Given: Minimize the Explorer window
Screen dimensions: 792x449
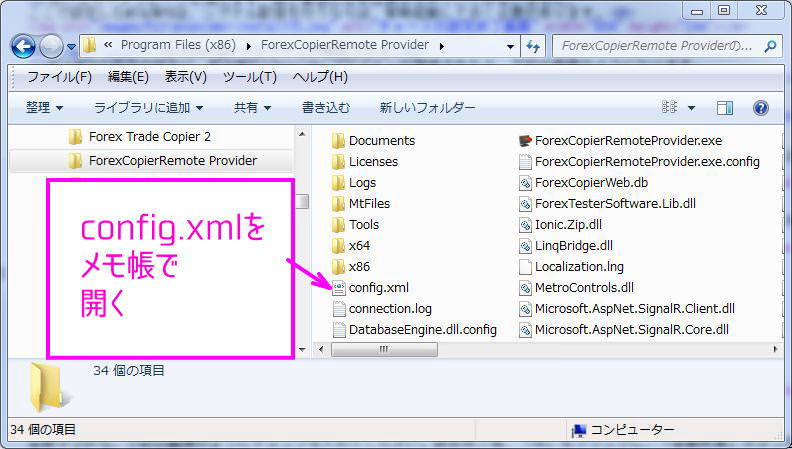Looking at the screenshot, I should tap(698, 11).
